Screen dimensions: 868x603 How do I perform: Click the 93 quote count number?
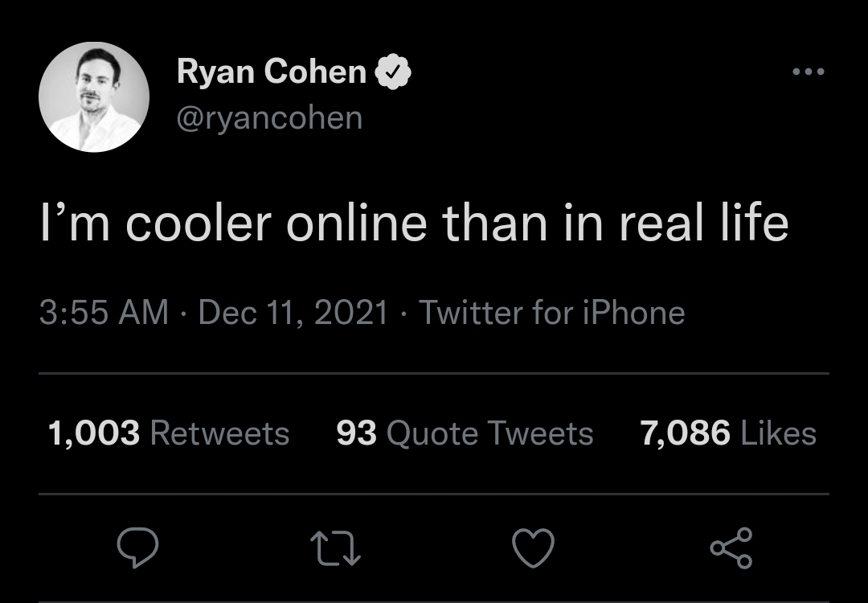pyautogui.click(x=356, y=434)
